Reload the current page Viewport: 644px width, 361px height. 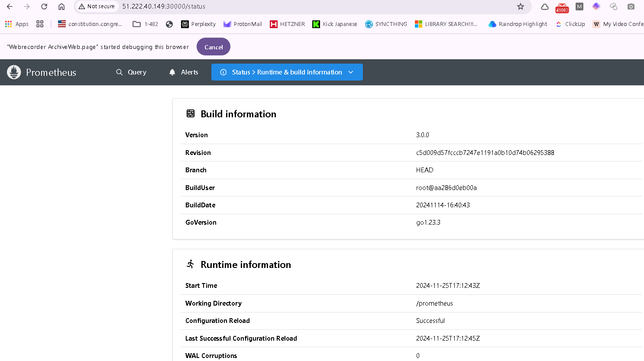click(44, 6)
